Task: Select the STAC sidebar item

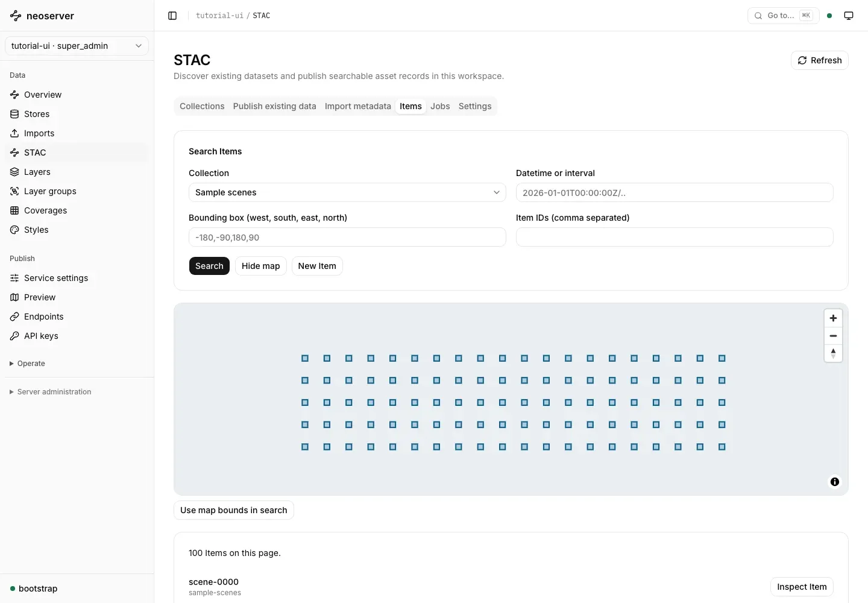Action: pos(77,153)
